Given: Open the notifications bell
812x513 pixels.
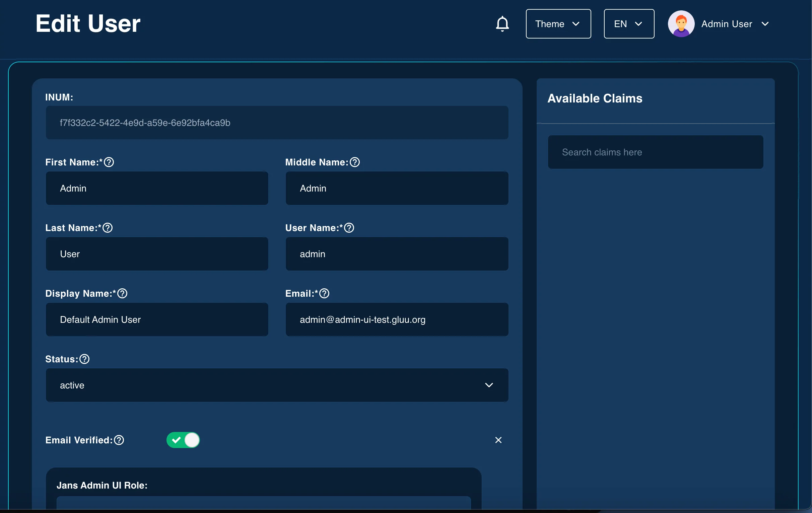Looking at the screenshot, I should pyautogui.click(x=502, y=24).
